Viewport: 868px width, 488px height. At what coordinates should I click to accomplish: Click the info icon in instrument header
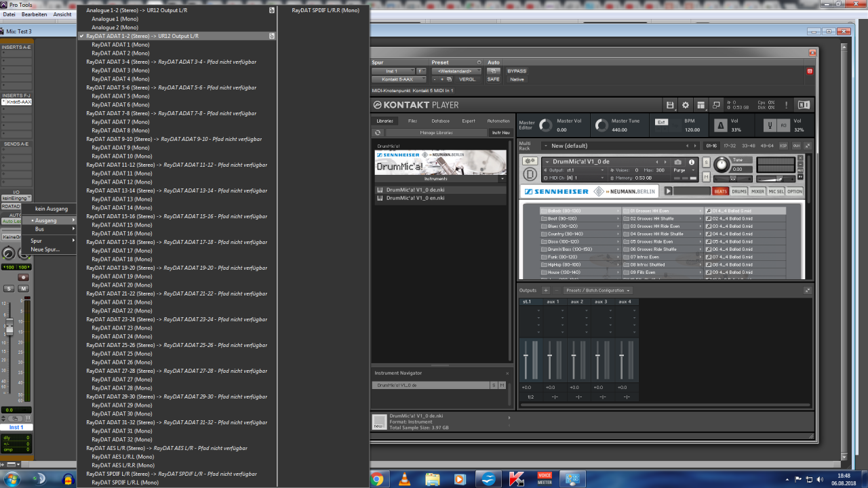point(692,162)
